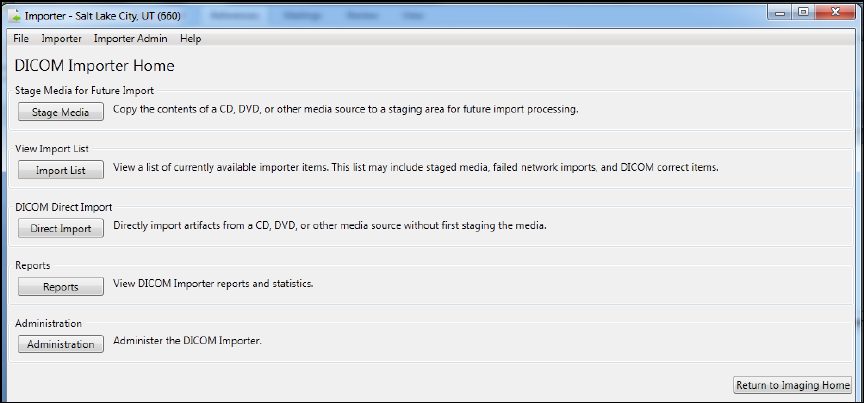Start a Direct Import via its button
864x403 pixels.
(x=60, y=228)
